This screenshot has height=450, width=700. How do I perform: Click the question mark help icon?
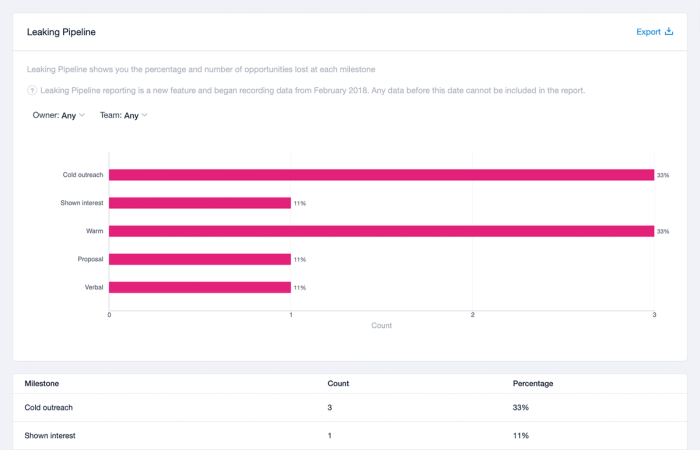coord(32,90)
